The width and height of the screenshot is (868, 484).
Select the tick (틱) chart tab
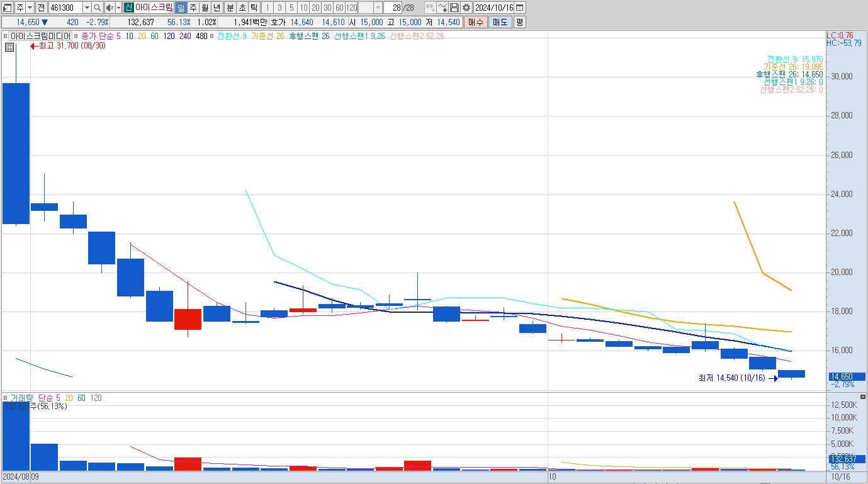pos(253,8)
